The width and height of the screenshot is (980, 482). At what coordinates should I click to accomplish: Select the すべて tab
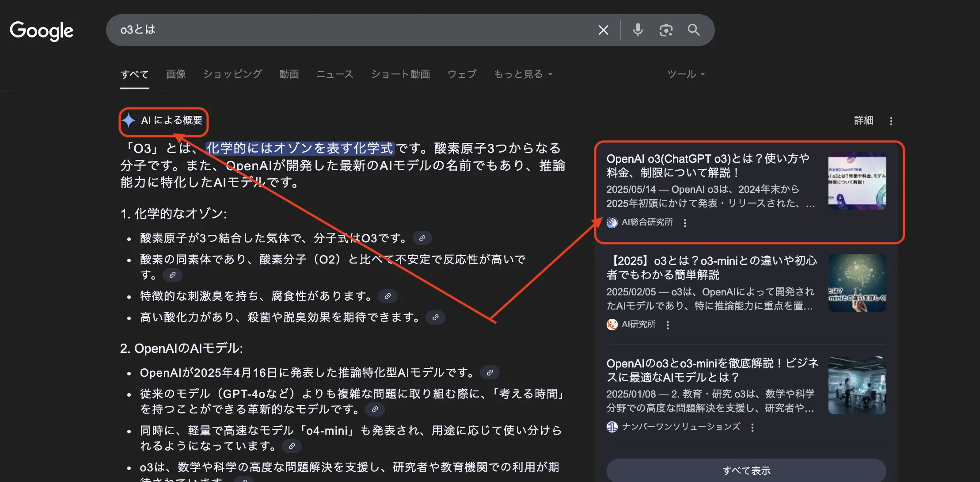pyautogui.click(x=134, y=74)
